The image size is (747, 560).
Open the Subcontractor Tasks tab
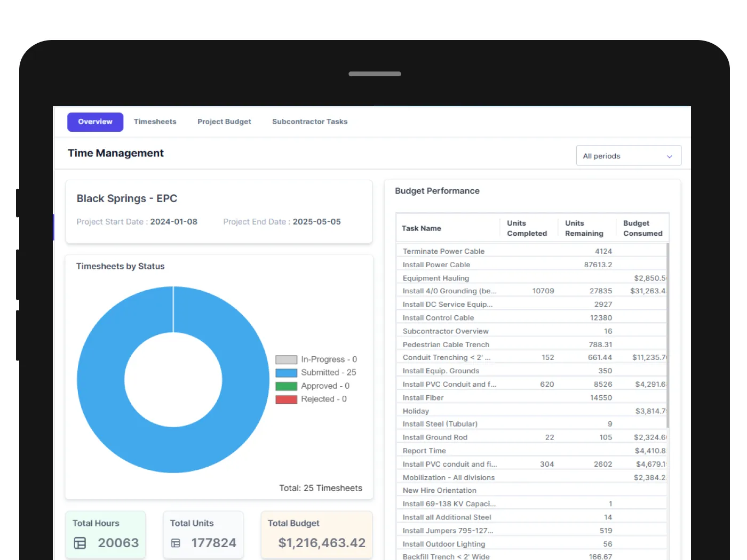(x=310, y=122)
